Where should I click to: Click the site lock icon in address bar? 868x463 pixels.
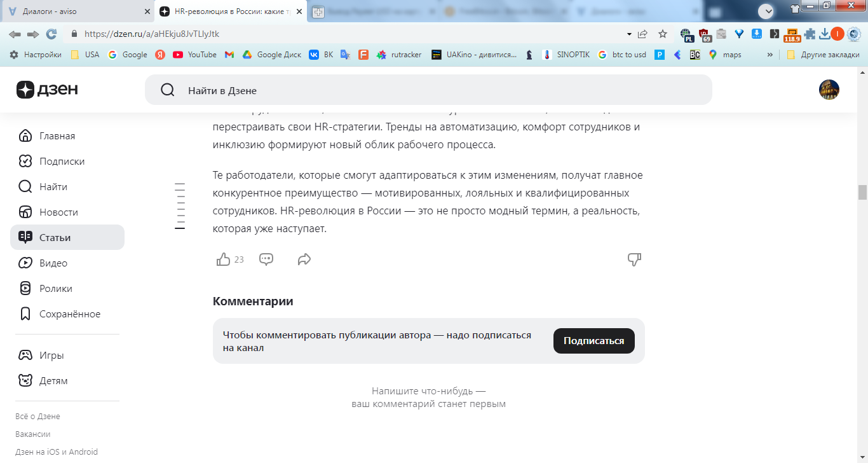pos(74,34)
